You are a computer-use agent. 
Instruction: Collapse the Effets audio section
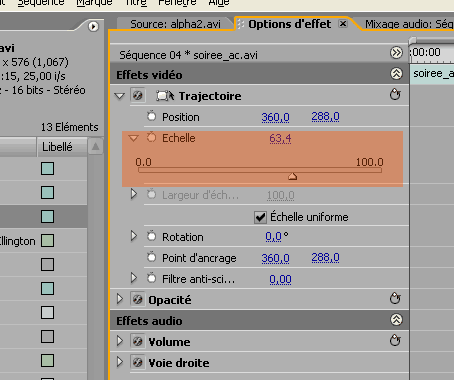396,320
